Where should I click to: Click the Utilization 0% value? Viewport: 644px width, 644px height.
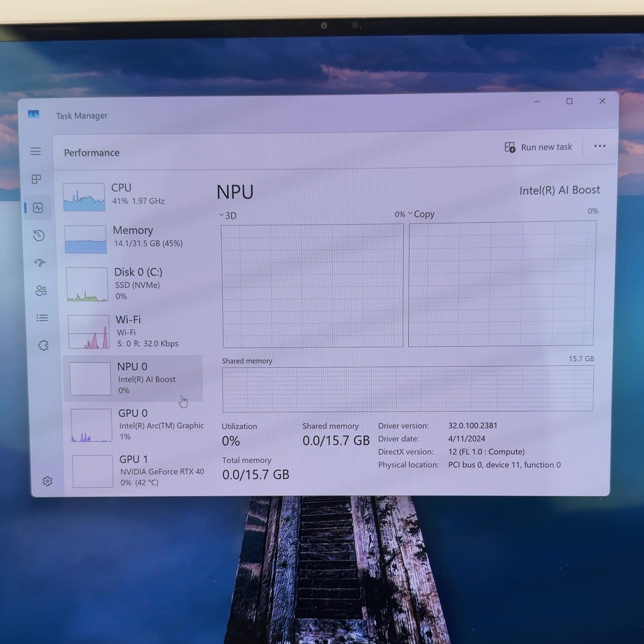[x=231, y=441]
